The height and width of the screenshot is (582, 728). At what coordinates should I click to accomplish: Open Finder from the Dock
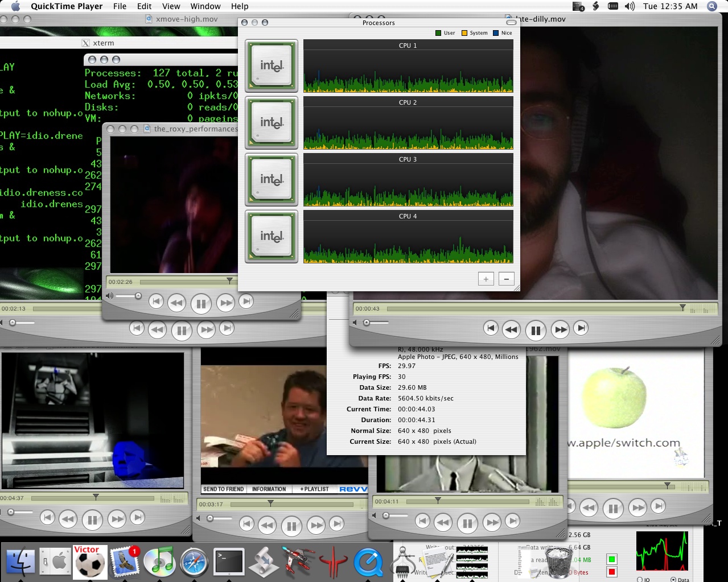click(x=20, y=562)
